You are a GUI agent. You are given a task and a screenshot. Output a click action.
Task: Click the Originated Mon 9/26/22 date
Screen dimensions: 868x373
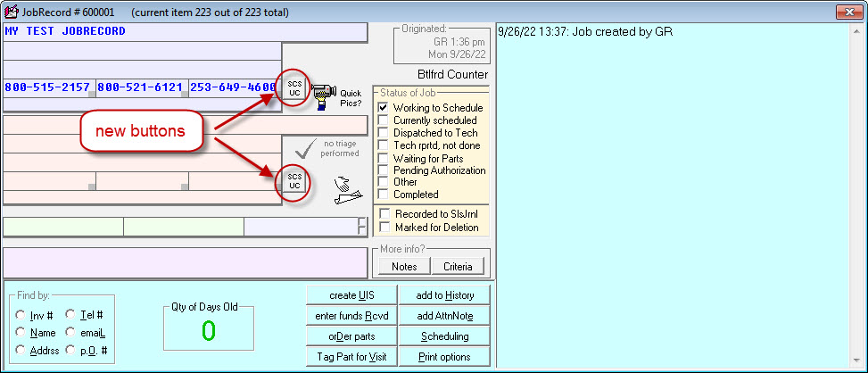click(x=457, y=54)
